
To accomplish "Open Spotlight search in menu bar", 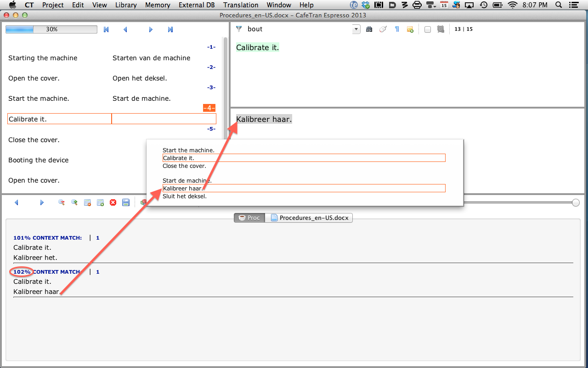I will pos(558,5).
